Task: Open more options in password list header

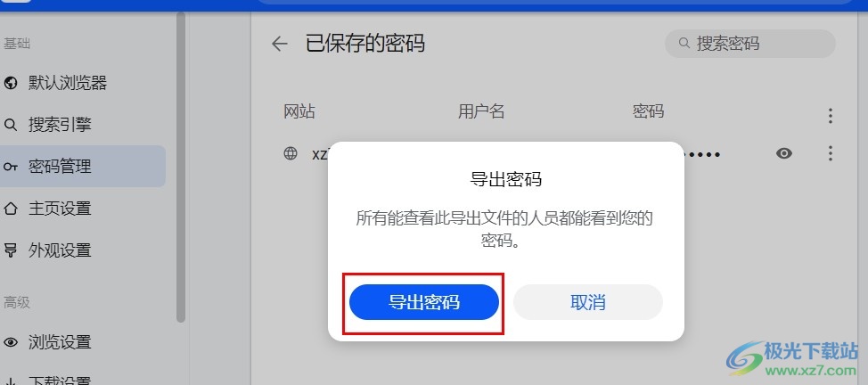Action: [830, 115]
